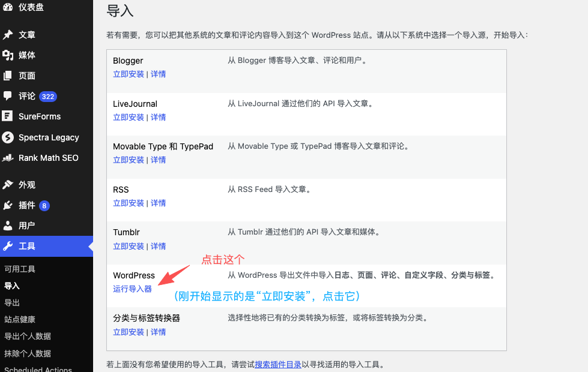588x372 pixels.
Task: Click the wrench icon beside 工具
Action: click(x=7, y=246)
